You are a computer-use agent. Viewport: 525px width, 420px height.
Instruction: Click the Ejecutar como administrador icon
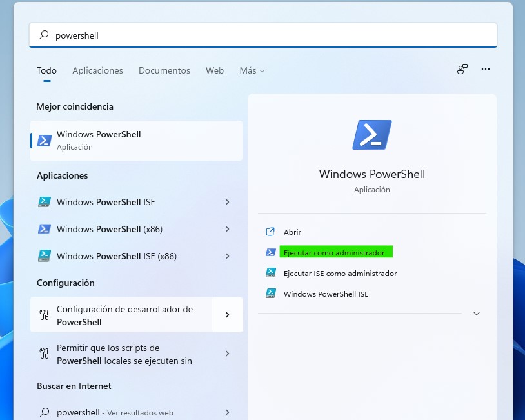pyautogui.click(x=270, y=252)
